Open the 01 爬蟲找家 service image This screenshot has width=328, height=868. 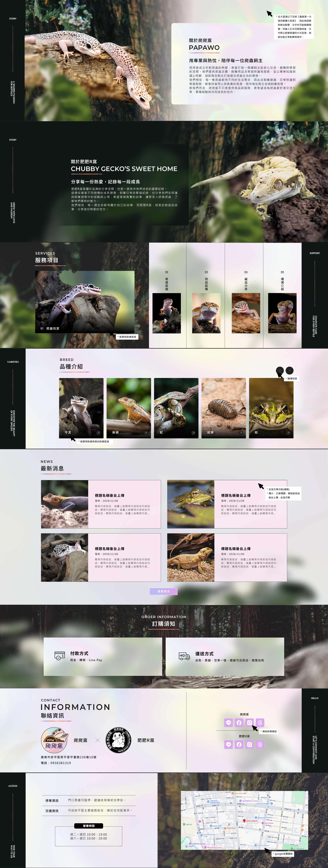pos(85,302)
